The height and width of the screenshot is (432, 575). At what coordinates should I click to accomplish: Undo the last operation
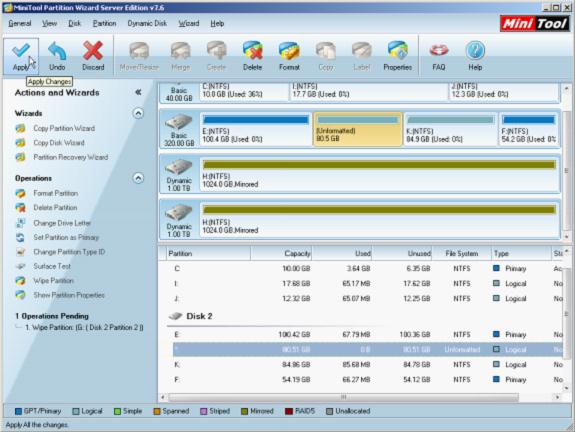[x=57, y=56]
